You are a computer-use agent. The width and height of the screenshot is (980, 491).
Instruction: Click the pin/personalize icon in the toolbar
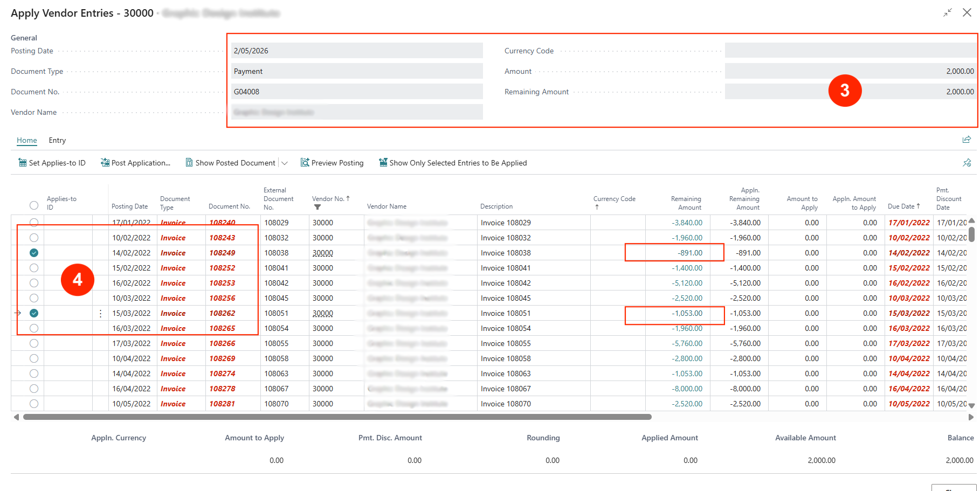click(x=967, y=163)
